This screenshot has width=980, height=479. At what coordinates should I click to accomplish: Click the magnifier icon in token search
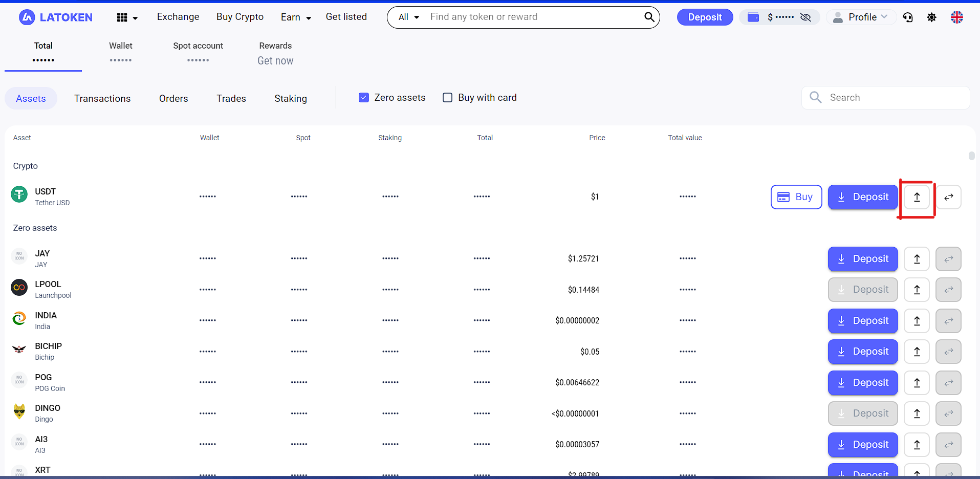649,17
